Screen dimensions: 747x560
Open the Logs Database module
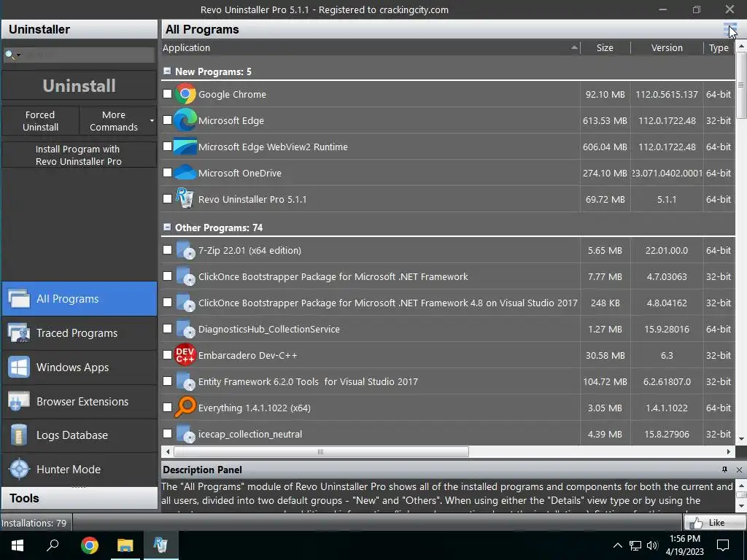pyautogui.click(x=80, y=435)
